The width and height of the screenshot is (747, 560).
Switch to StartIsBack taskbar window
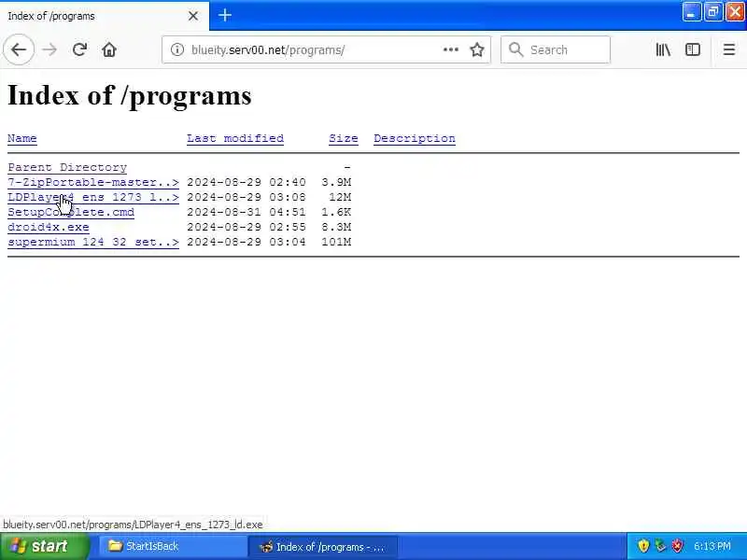point(172,546)
